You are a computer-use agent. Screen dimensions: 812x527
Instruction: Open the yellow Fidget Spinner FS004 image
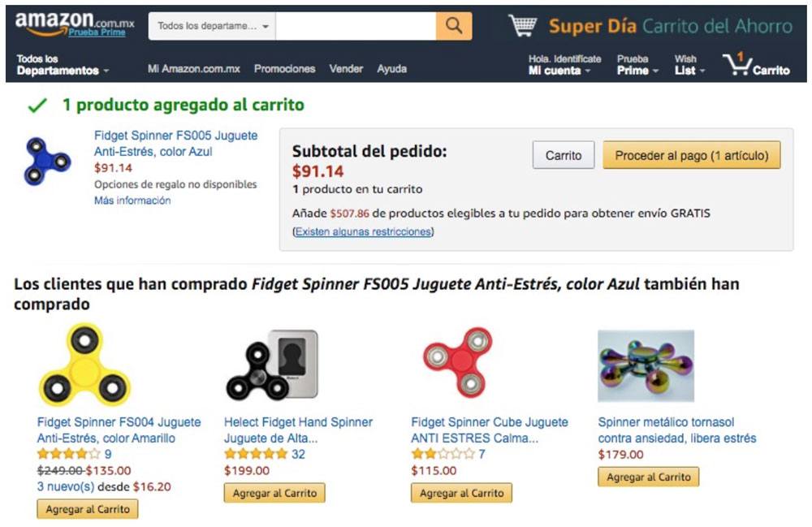(x=84, y=366)
